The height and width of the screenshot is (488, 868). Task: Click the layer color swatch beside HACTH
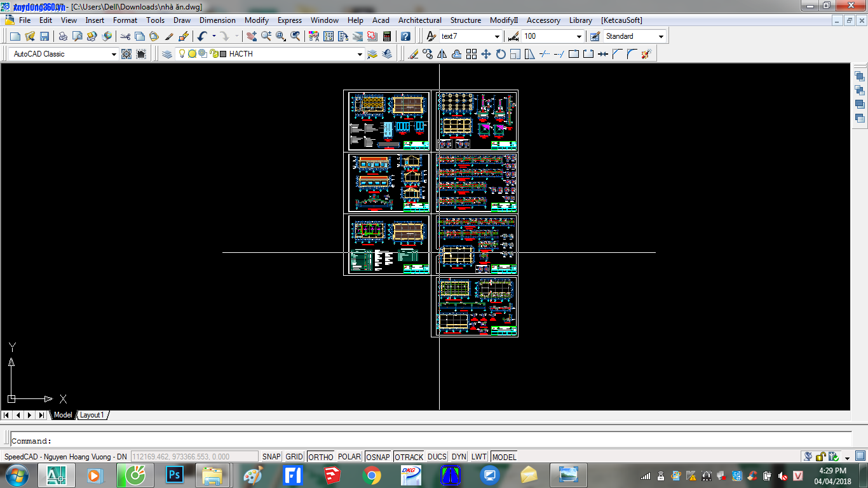pos(223,54)
